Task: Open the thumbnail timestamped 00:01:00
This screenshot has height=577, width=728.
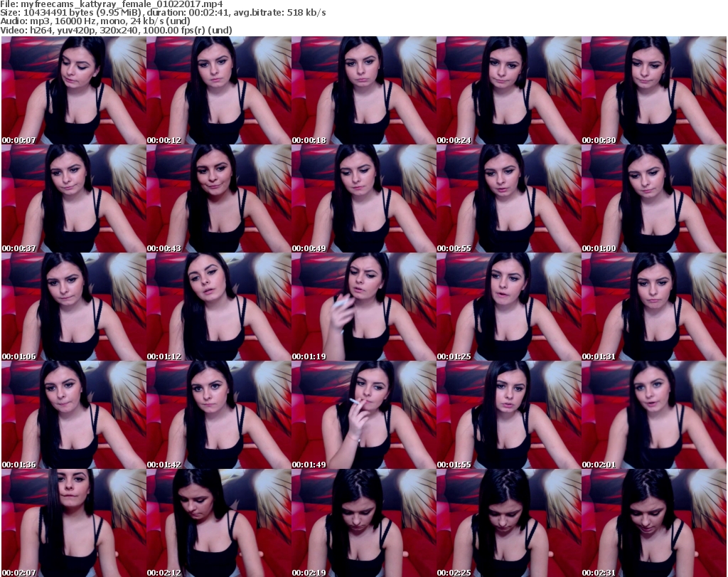Action: [654, 198]
